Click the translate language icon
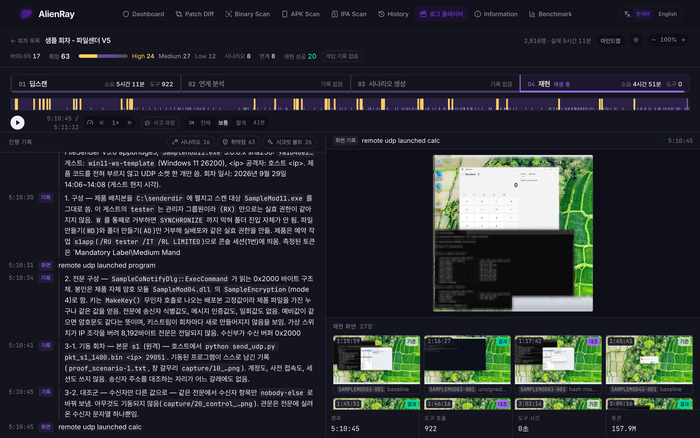 (x=627, y=14)
